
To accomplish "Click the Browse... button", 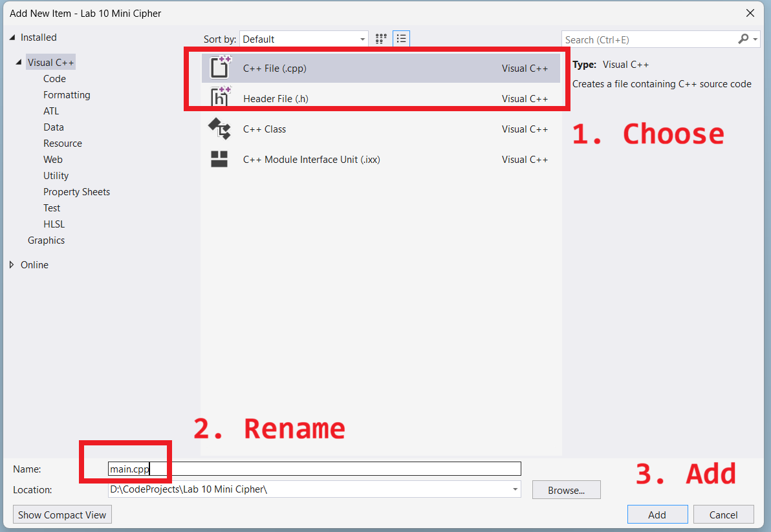I will pos(566,490).
